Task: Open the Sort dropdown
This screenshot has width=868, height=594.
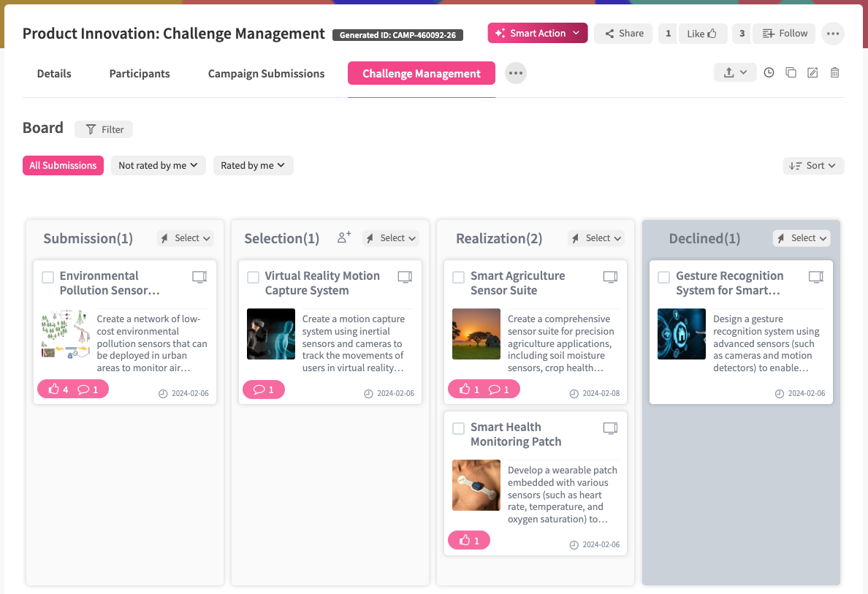Action: click(x=813, y=166)
